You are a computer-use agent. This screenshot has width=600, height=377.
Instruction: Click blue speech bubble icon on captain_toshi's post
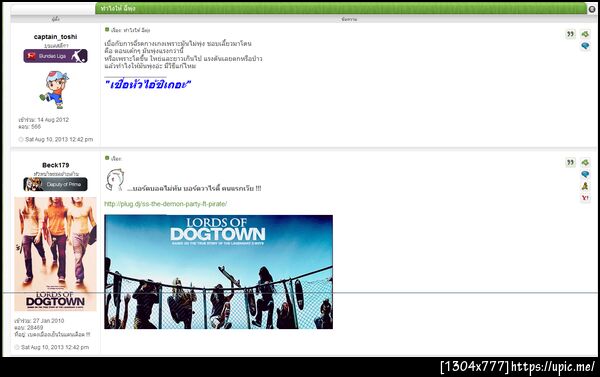pos(585,46)
